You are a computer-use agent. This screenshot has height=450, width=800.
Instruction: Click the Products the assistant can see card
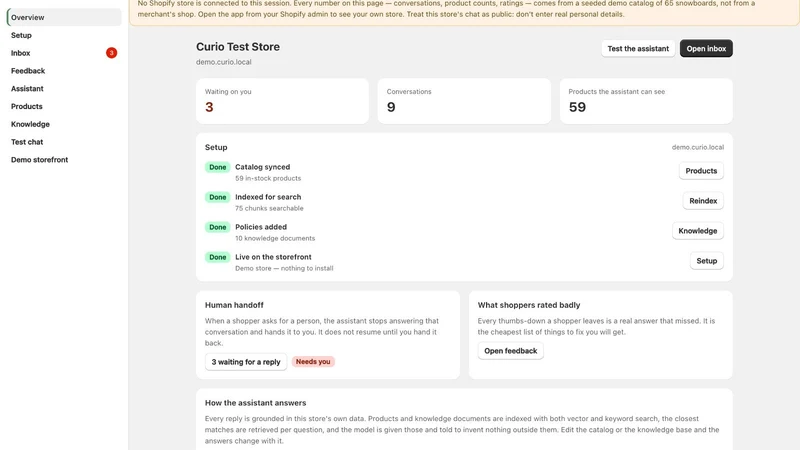(x=646, y=101)
